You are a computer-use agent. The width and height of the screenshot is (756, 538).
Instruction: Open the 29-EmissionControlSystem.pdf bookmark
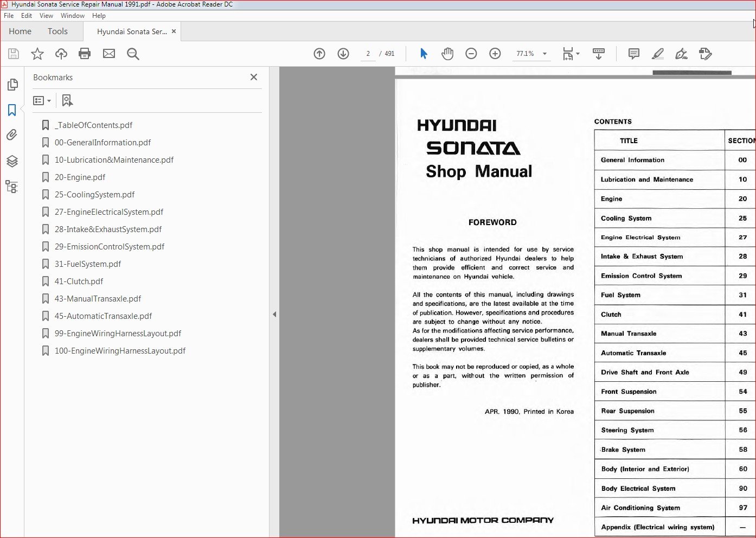tap(109, 247)
